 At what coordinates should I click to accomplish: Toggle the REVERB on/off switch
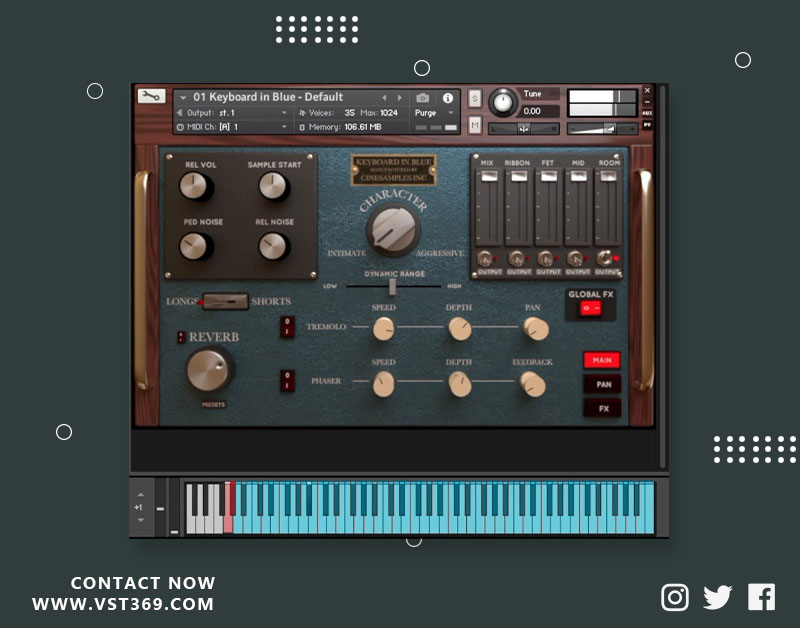pyautogui.click(x=181, y=337)
